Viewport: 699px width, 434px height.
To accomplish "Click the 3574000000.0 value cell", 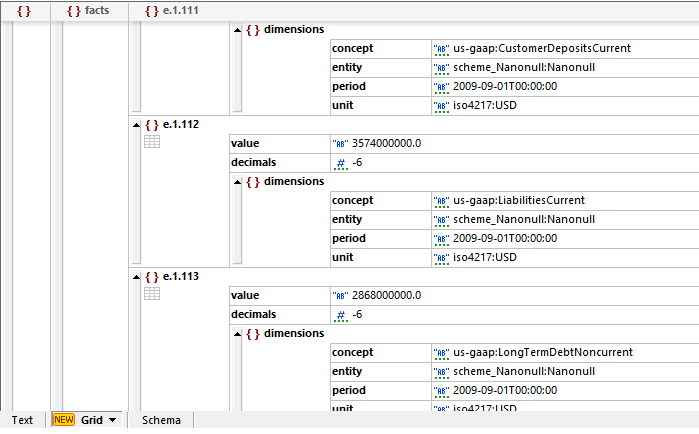I will [x=386, y=144].
